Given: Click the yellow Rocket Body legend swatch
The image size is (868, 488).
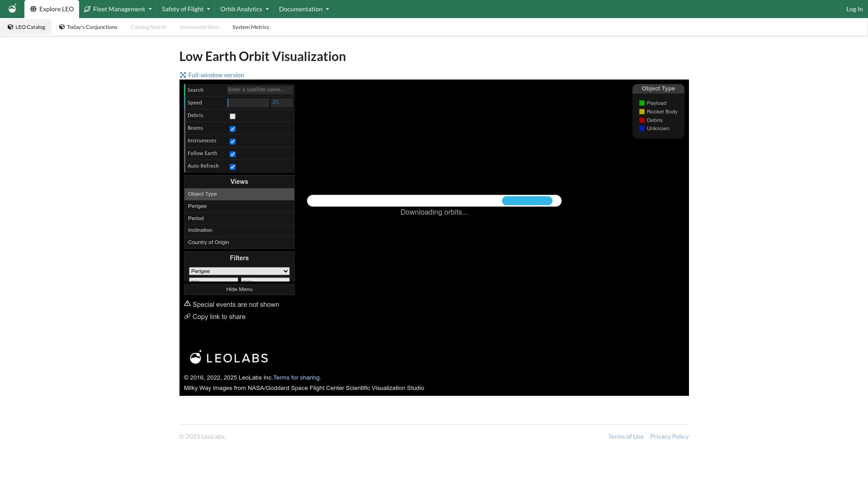Looking at the screenshot, I should click(642, 112).
